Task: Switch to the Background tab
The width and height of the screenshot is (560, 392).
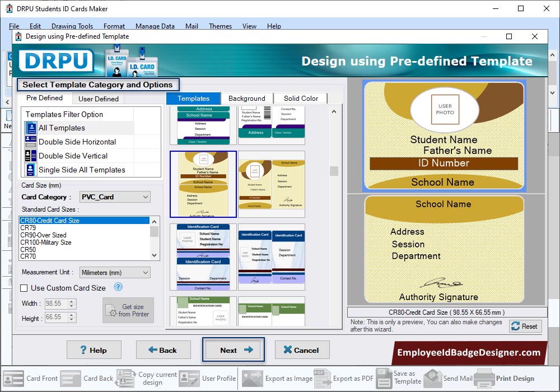Action: click(x=247, y=98)
